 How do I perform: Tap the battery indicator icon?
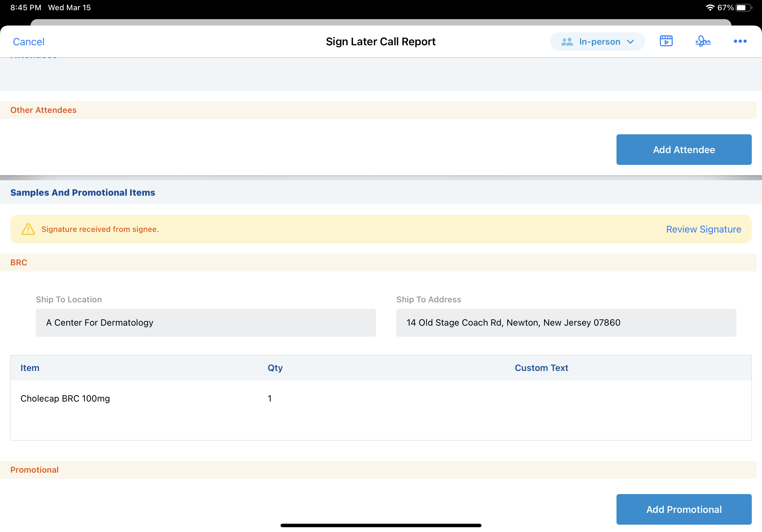point(743,7)
